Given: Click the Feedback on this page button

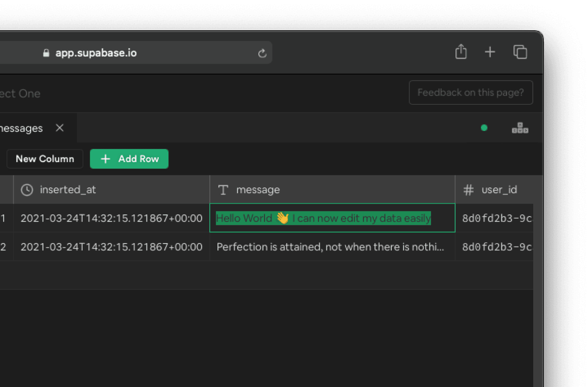Looking at the screenshot, I should pyautogui.click(x=471, y=92).
